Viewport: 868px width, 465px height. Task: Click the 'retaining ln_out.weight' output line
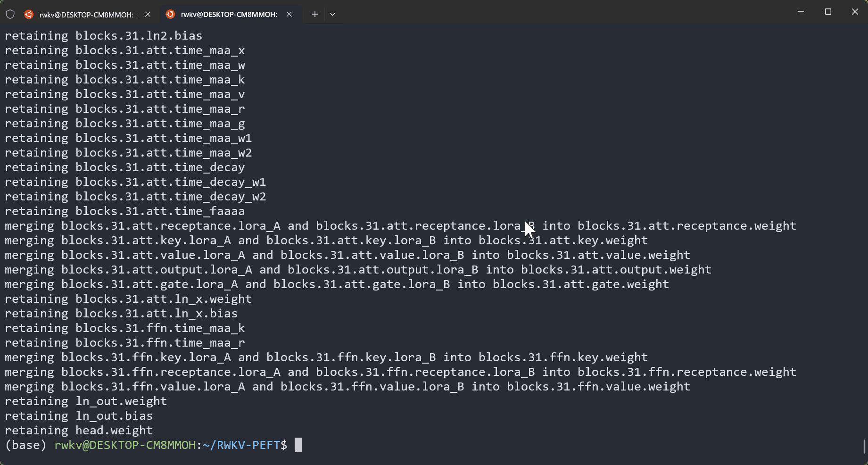tap(86, 401)
